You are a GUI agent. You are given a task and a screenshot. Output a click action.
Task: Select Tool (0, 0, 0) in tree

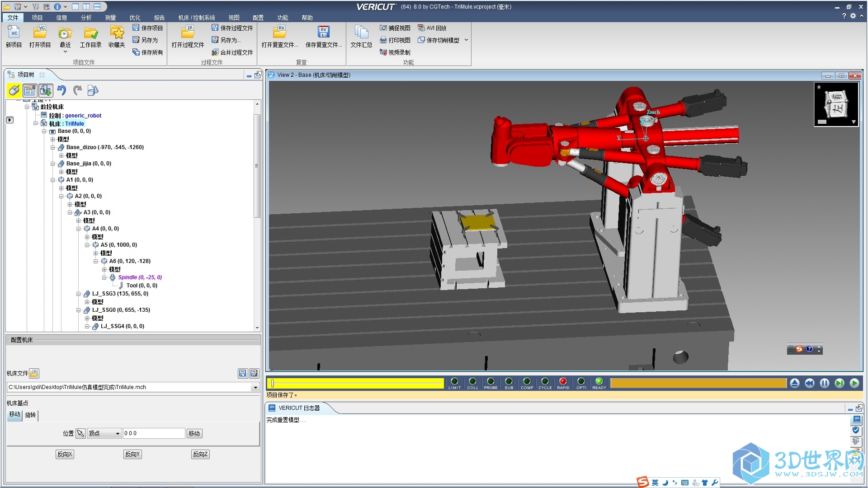[x=142, y=286]
